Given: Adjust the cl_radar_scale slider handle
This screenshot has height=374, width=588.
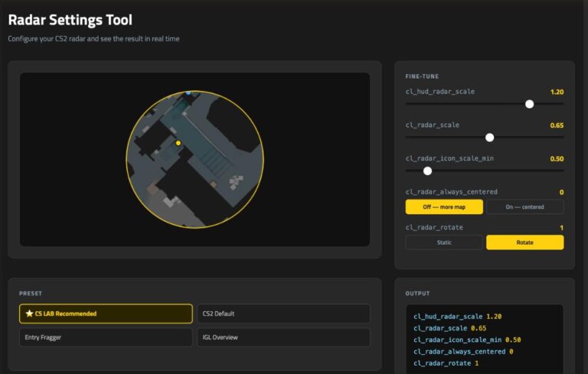Looking at the screenshot, I should 489,138.
